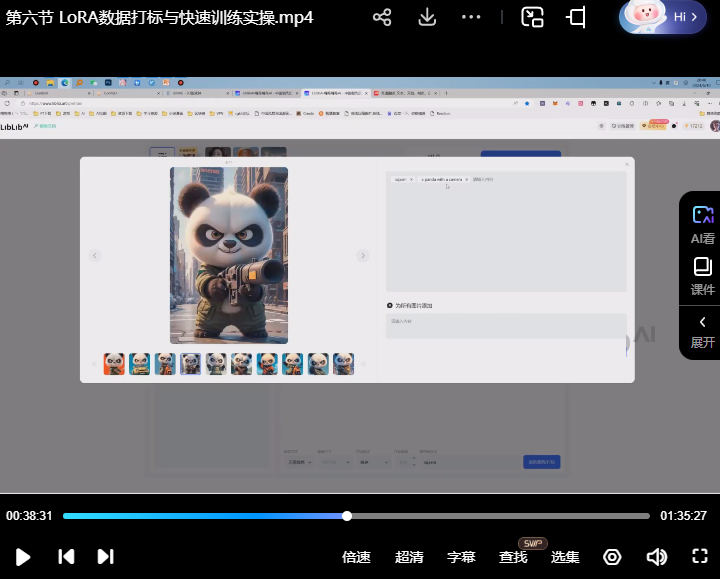Viewport: 720px width, 579px height.
Task: Open the 课件 courseware panel
Action: (702, 275)
